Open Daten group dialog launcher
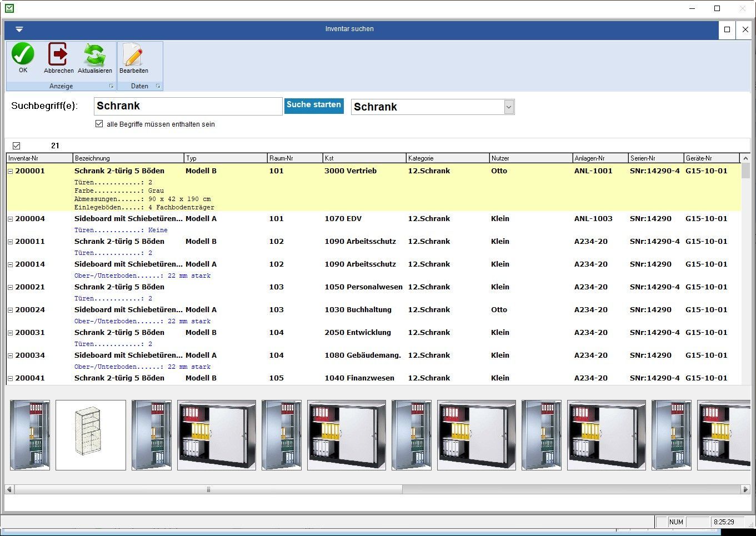The width and height of the screenshot is (756, 536). [158, 86]
